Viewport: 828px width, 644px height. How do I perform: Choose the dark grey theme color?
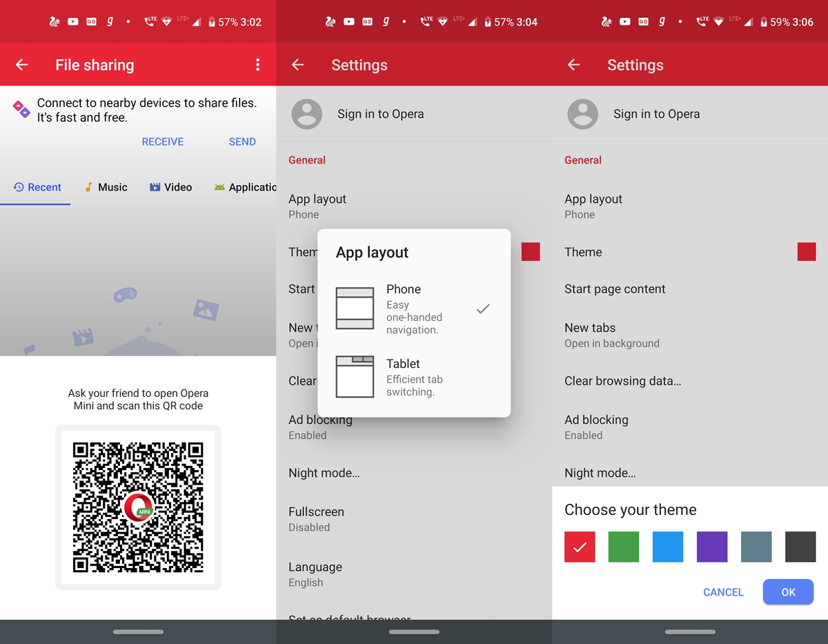coord(800,547)
